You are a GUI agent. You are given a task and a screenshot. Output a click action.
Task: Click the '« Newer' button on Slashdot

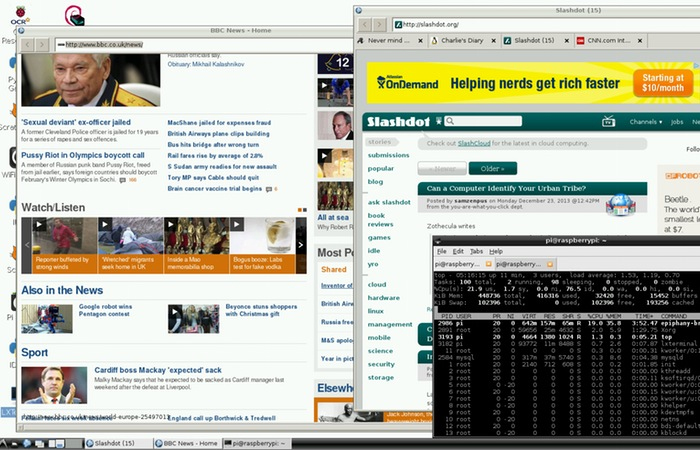point(442,169)
